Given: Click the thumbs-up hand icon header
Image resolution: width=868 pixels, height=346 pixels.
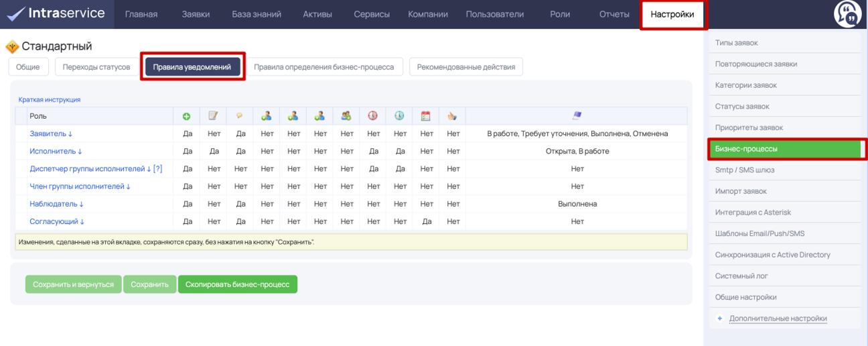Looking at the screenshot, I should pyautogui.click(x=452, y=116).
